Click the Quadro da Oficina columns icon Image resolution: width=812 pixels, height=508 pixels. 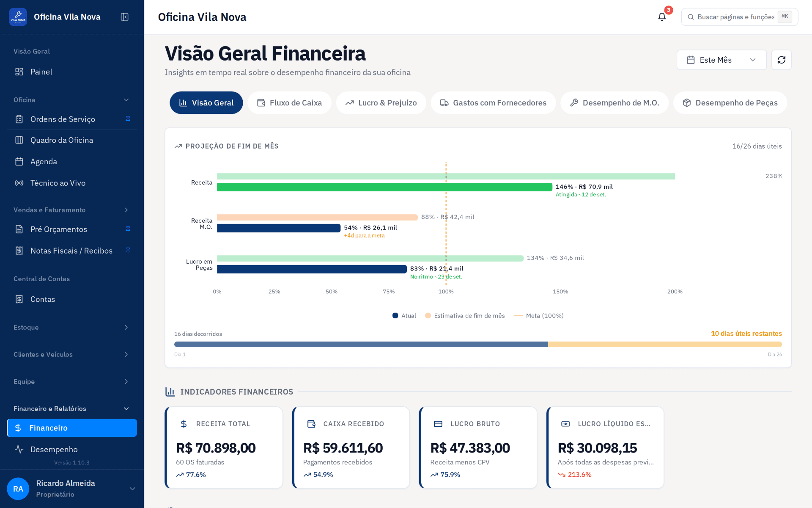coord(19,140)
